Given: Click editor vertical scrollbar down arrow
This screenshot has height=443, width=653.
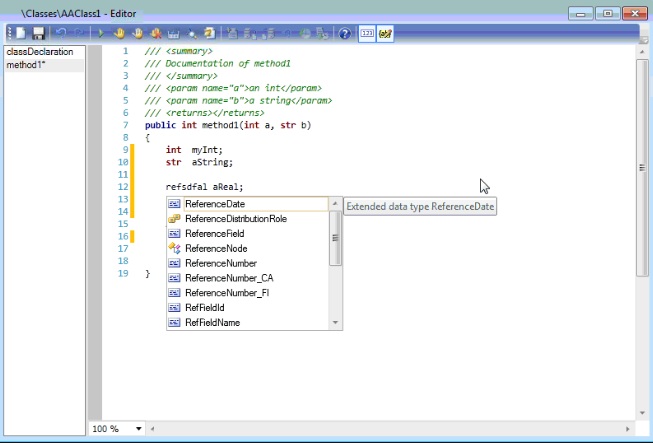Looking at the screenshot, I should point(642,413).
